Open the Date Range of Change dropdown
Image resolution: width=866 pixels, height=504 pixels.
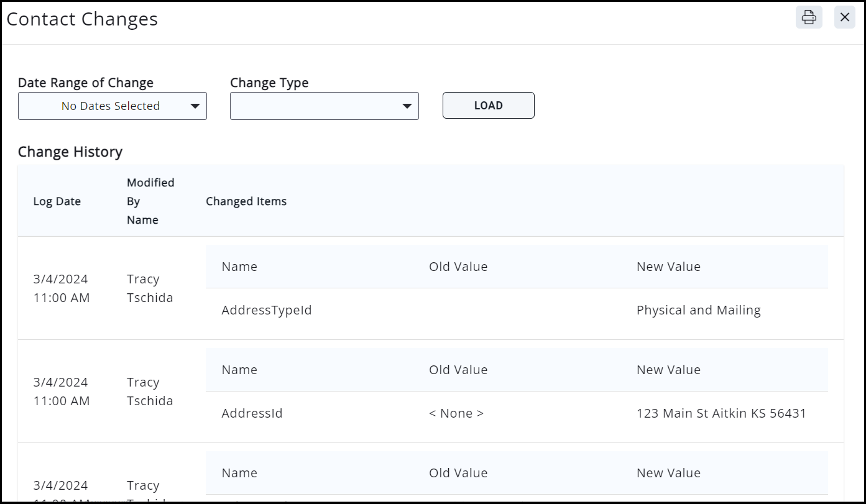[113, 106]
